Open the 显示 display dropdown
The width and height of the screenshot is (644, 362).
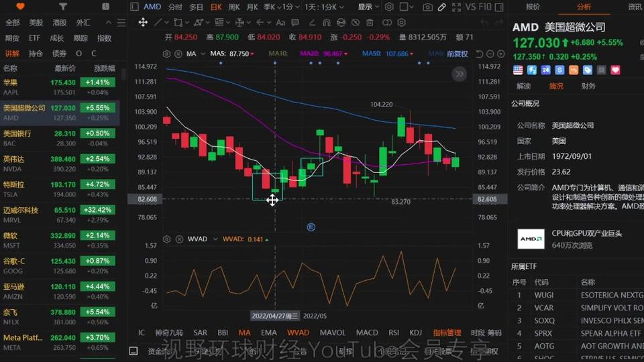pyautogui.click(x=368, y=7)
